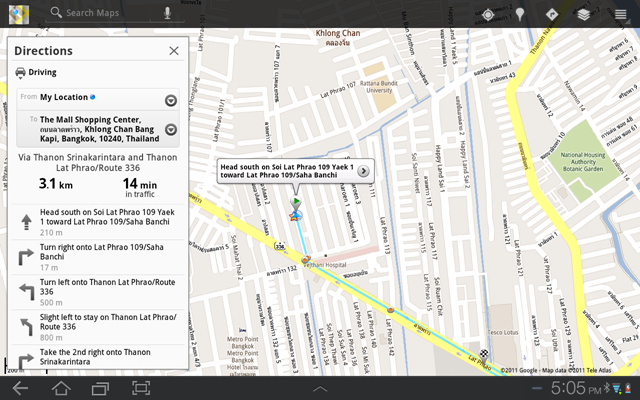Tap the screenshot capture button
This screenshot has height=400, width=640.
tap(141, 388)
